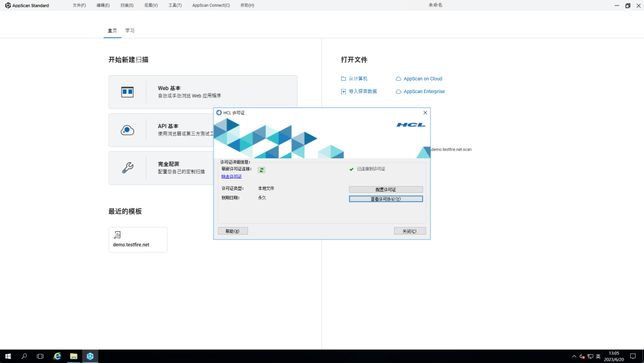Open Task View in the taskbar
The height and width of the screenshot is (363, 644).
41,356
